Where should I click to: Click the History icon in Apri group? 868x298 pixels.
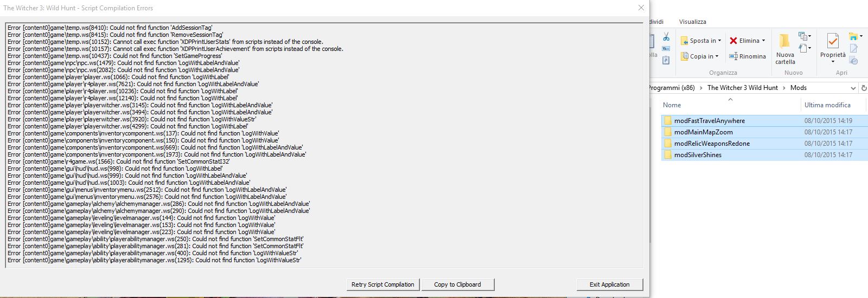pos(854,60)
